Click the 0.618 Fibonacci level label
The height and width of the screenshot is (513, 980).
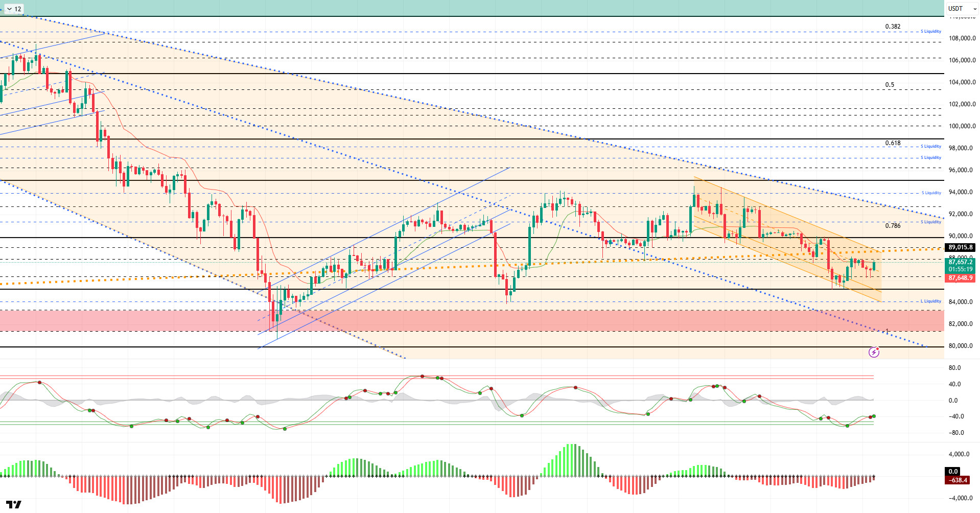pos(893,143)
